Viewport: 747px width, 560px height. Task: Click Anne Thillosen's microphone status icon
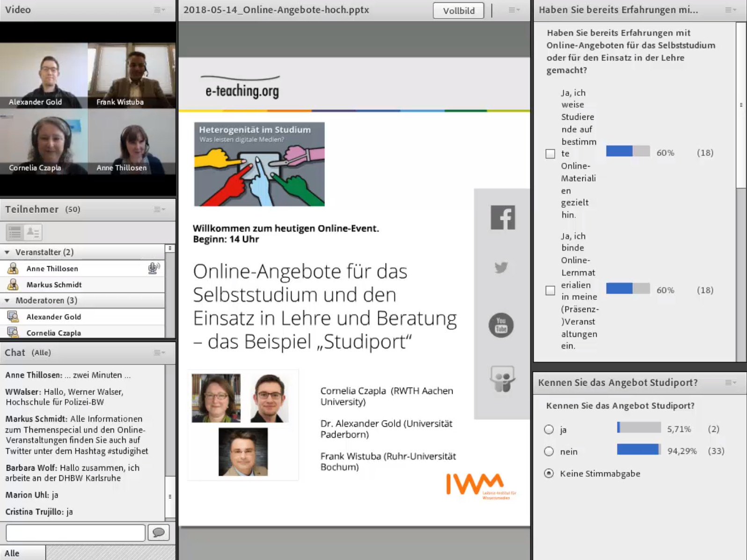154,268
